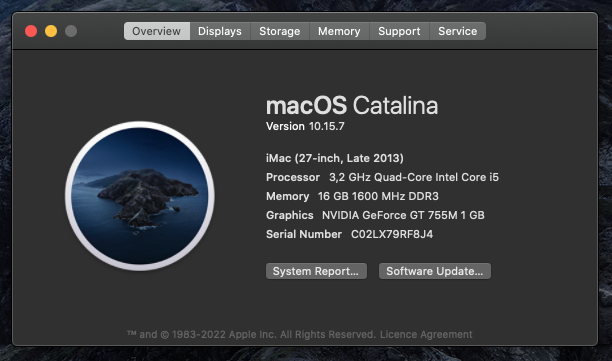
Task: Click the 3,2 GHz Quad-Core Intel Core i5 value
Action: [414, 177]
